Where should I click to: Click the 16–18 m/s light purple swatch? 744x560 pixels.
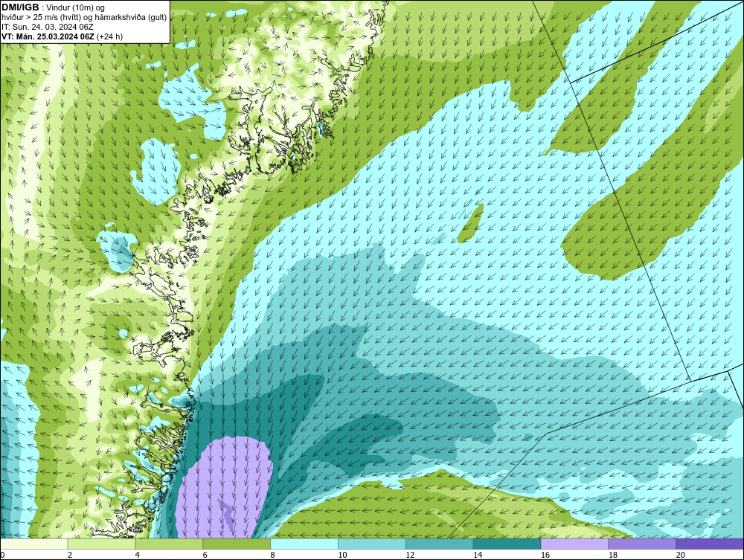click(x=574, y=544)
